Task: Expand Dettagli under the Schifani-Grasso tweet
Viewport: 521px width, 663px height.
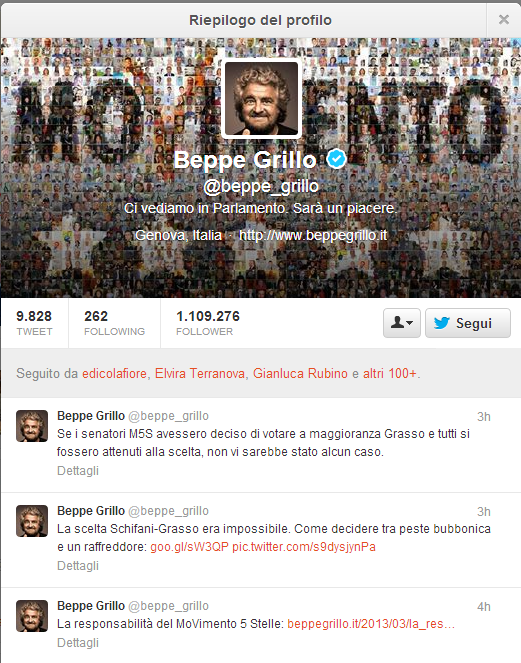Action: [x=78, y=566]
